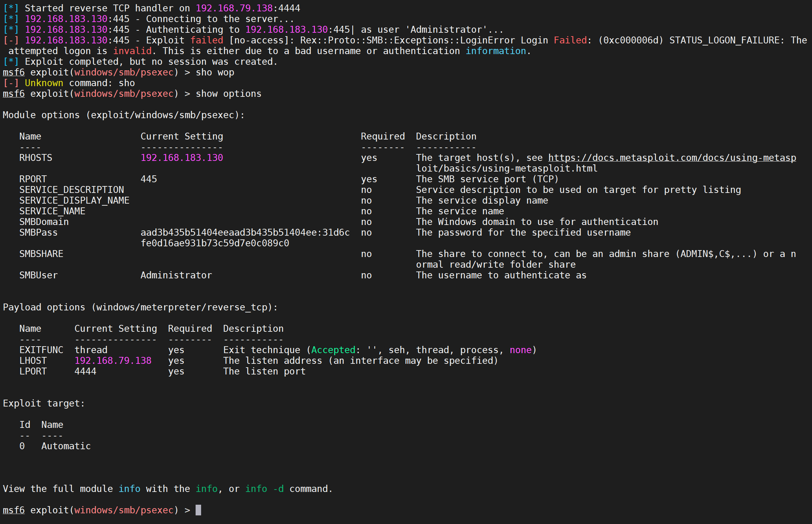Click the LHOST value 192.168.79.138
Viewport: 812px width, 524px height.
[x=113, y=361]
